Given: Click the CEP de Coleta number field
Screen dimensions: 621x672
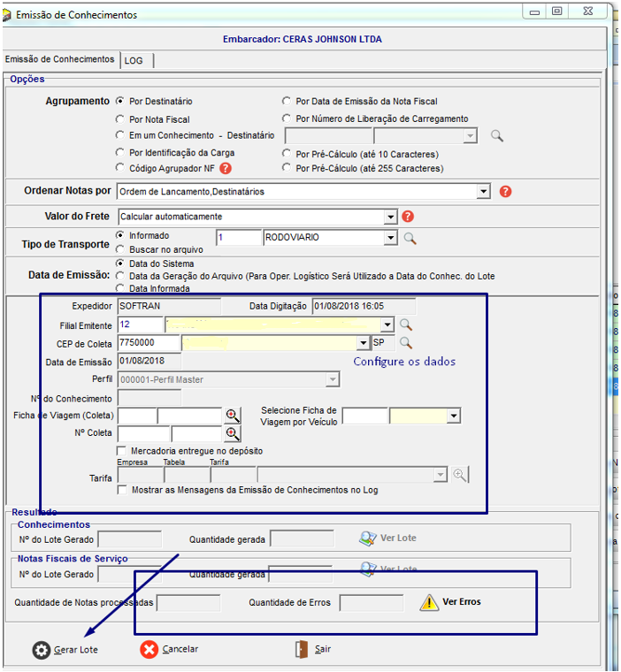Looking at the screenshot, I should pos(149,342).
